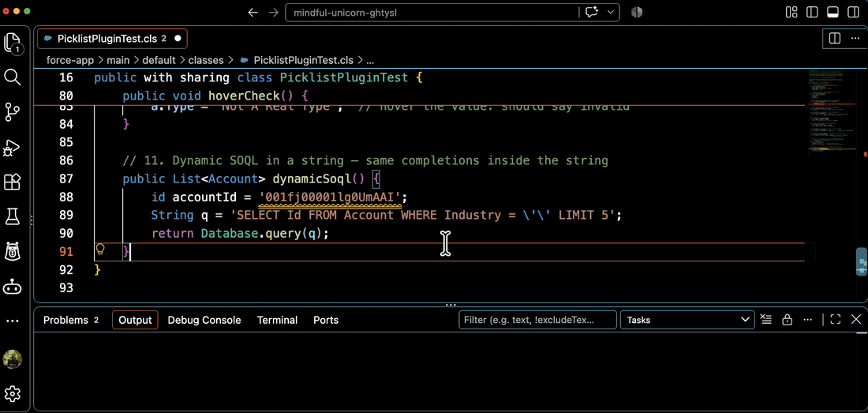
Task: Click the unsaved dot on PicklistPluginTest.cls tab
Action: [178, 39]
